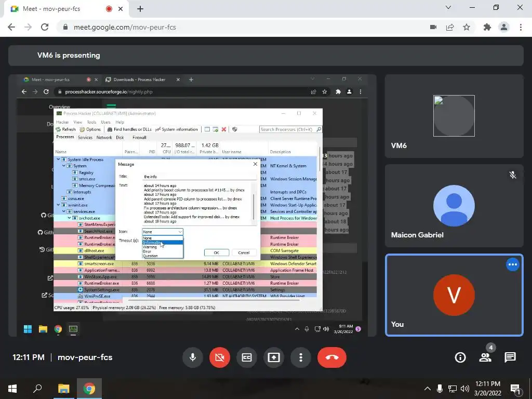Click OK in the presented Message dialog
The image size is (532, 399).
[217, 253]
